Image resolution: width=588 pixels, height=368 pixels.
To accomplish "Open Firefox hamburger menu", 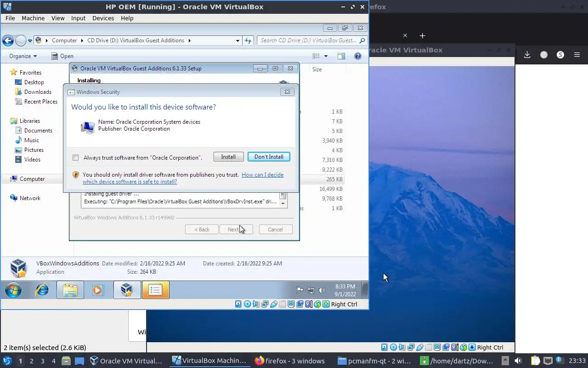I will (577, 55).
